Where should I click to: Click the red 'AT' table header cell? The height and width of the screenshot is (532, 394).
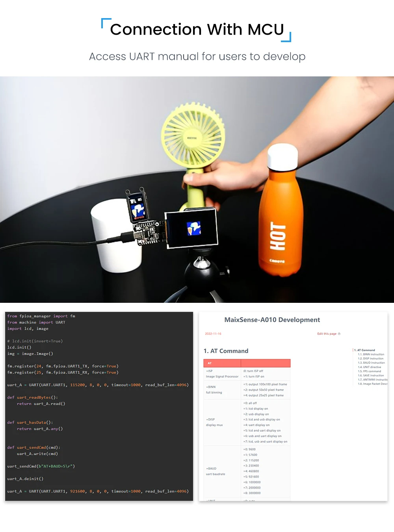[x=222, y=363]
